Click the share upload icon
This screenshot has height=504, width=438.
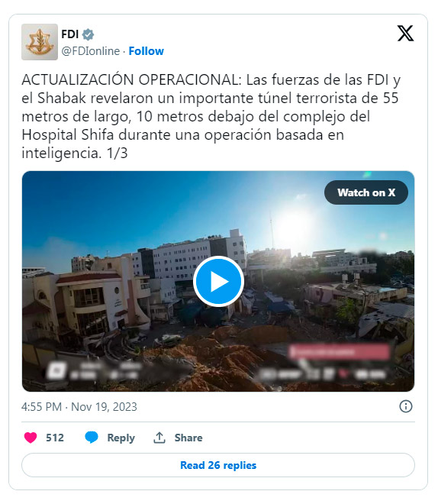(x=159, y=438)
